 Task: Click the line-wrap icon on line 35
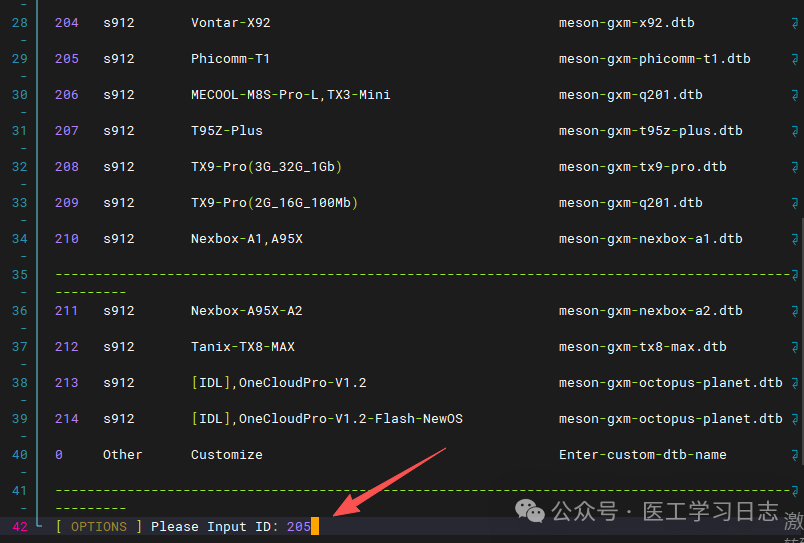click(795, 274)
